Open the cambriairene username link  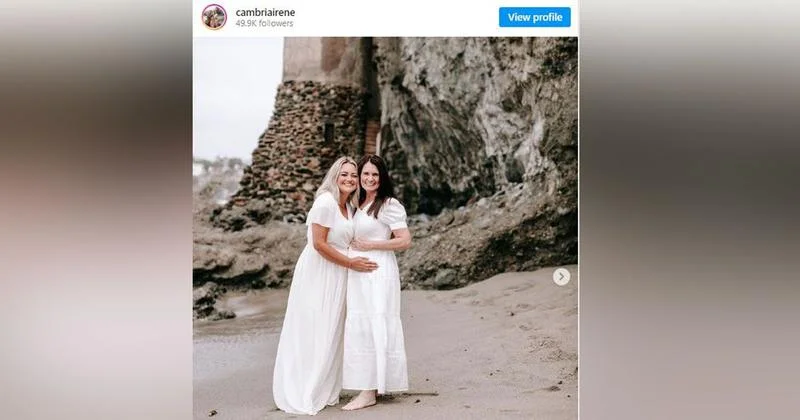coord(265,12)
